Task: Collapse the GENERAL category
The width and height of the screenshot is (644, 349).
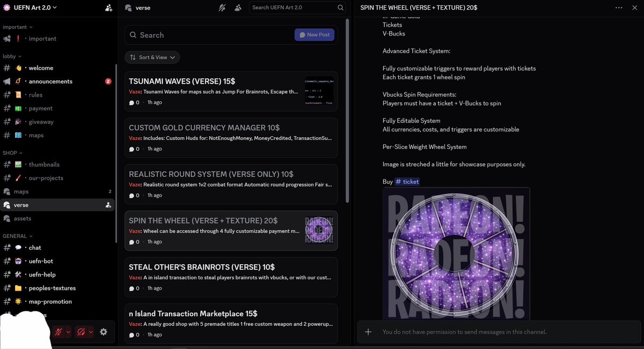Action: tap(18, 236)
